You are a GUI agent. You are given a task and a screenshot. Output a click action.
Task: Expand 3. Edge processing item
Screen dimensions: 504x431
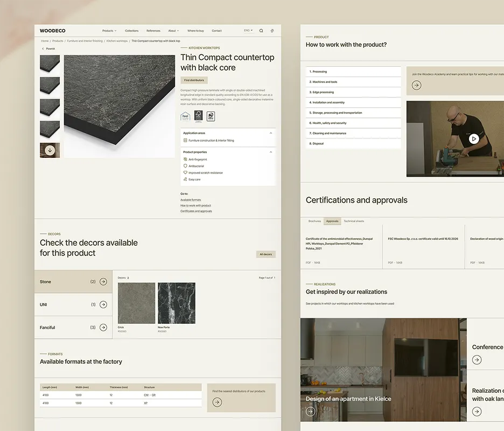pyautogui.click(x=353, y=92)
